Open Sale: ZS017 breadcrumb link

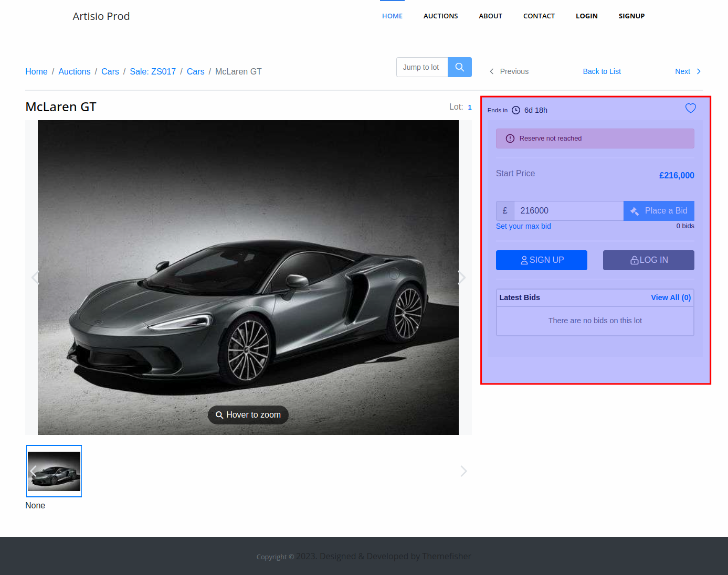(x=153, y=72)
